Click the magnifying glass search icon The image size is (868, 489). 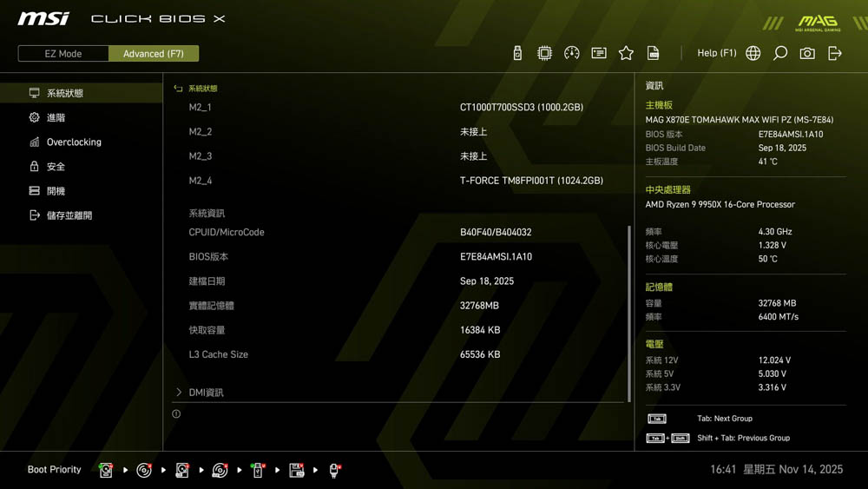780,54
